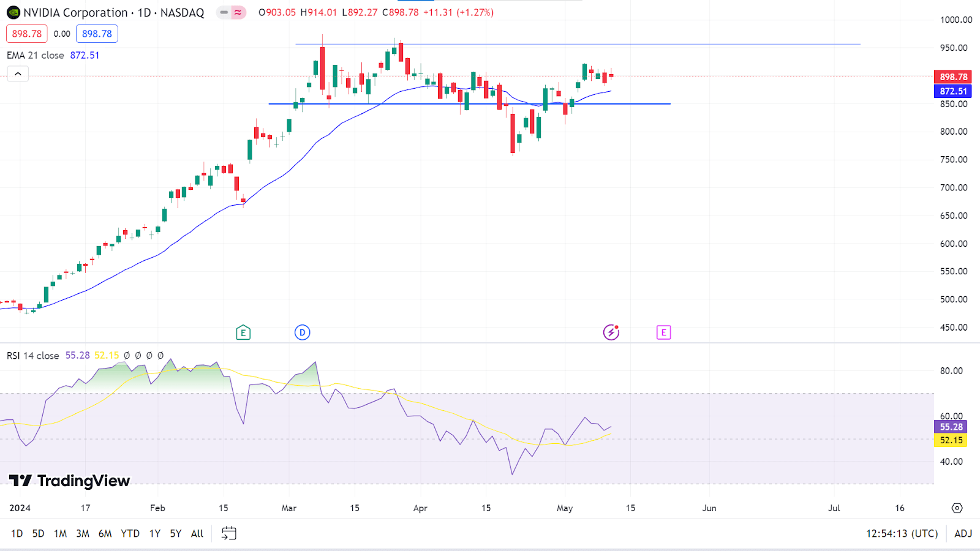Click the 0.00 spread value

(62, 34)
